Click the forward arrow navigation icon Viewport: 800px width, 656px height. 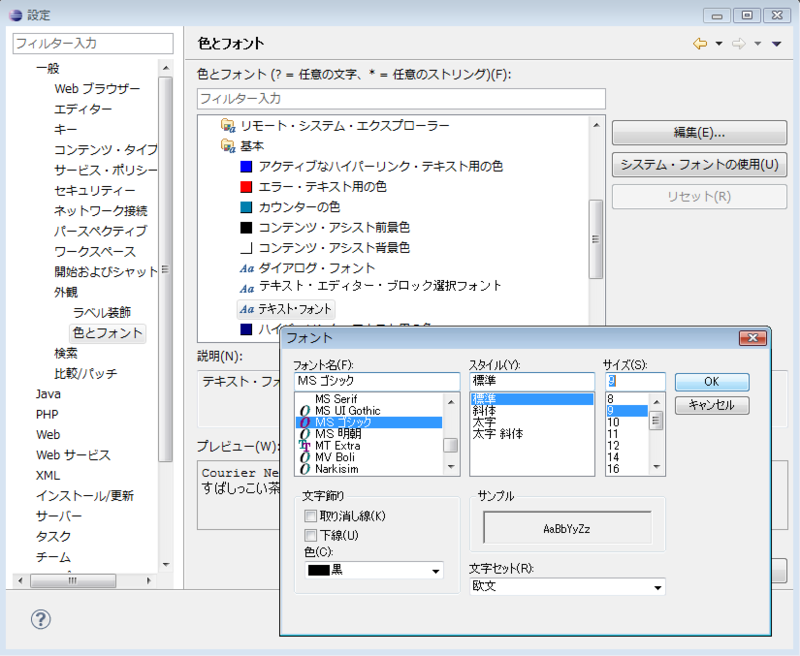click(x=739, y=44)
